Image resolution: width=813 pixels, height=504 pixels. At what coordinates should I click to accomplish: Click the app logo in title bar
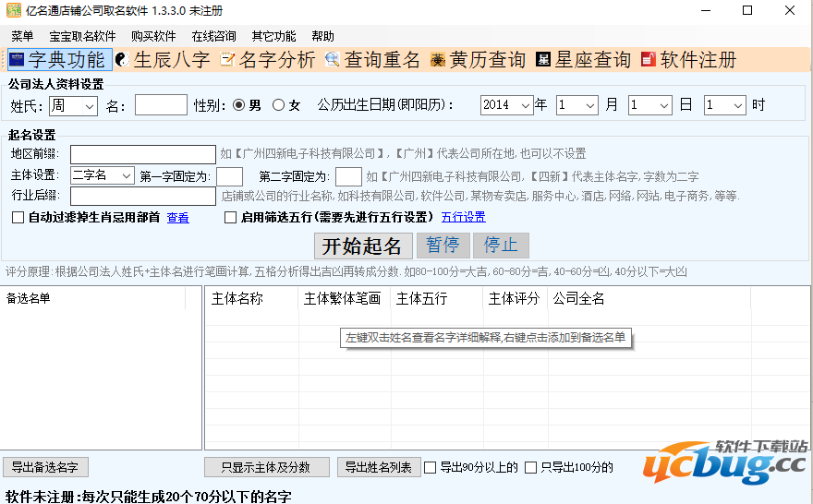pos(14,10)
